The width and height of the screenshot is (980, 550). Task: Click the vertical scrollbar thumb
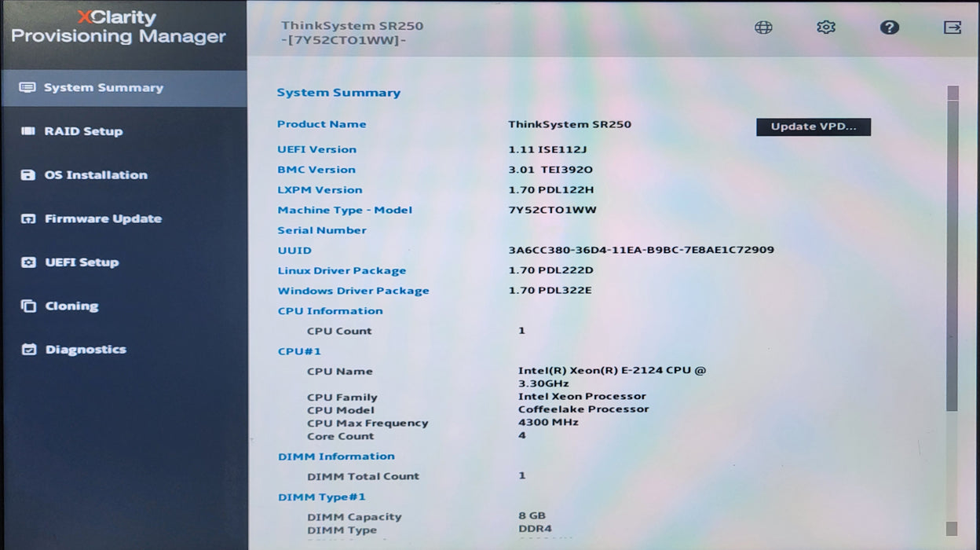[x=953, y=255]
